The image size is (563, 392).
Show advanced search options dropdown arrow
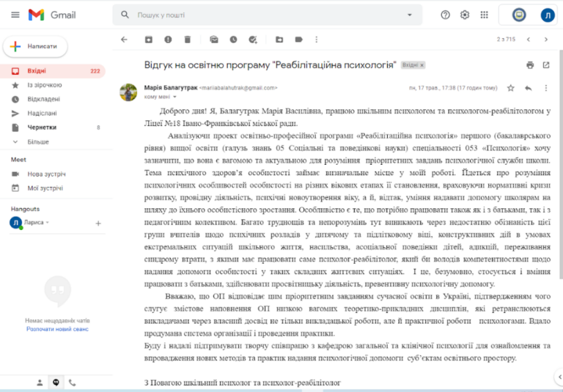click(410, 15)
